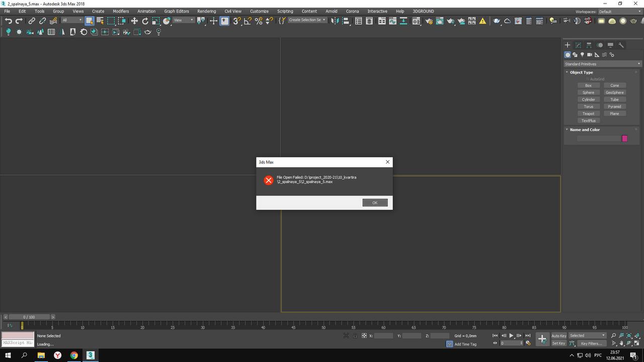Open the 3DGROUND menu
This screenshot has height=362, width=644.
point(423,11)
